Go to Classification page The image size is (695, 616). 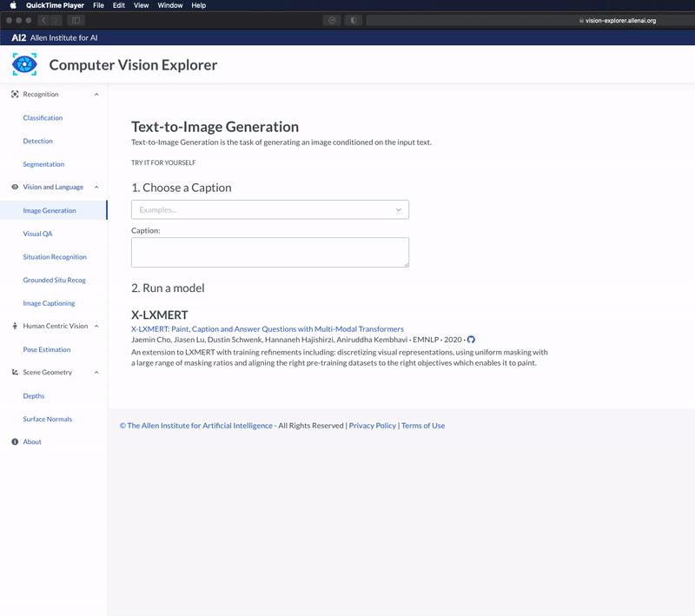click(x=43, y=118)
